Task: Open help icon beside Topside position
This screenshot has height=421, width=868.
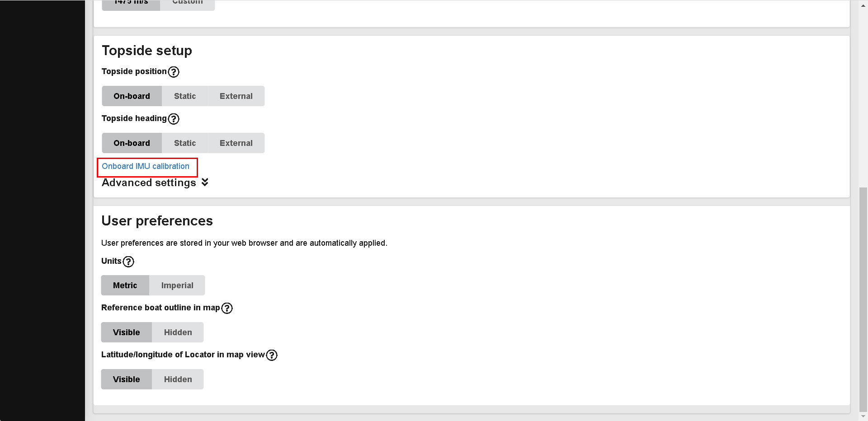Action: 174,72
